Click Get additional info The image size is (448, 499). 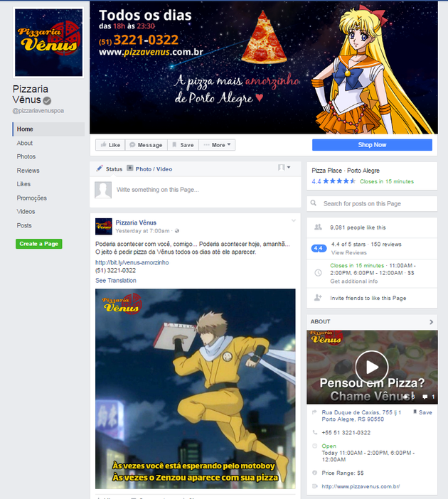tap(353, 281)
